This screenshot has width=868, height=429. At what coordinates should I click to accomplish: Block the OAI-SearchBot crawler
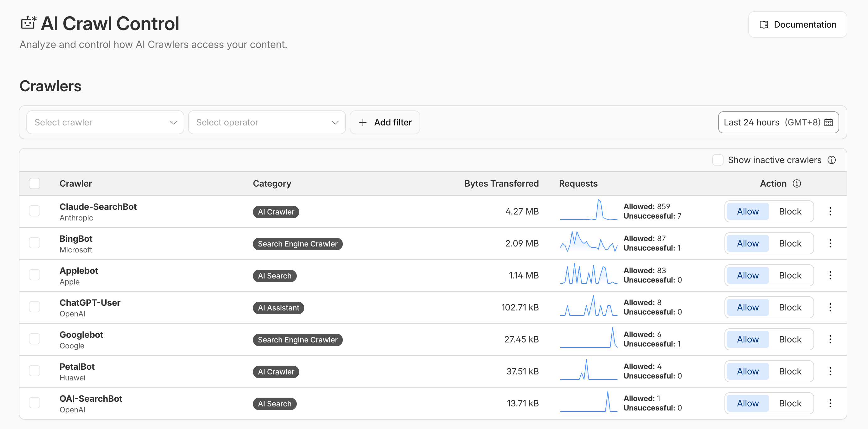click(x=790, y=403)
